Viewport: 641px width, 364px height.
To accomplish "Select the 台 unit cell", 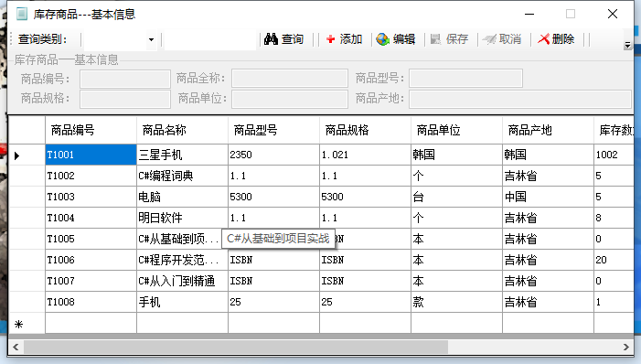I will point(456,197).
